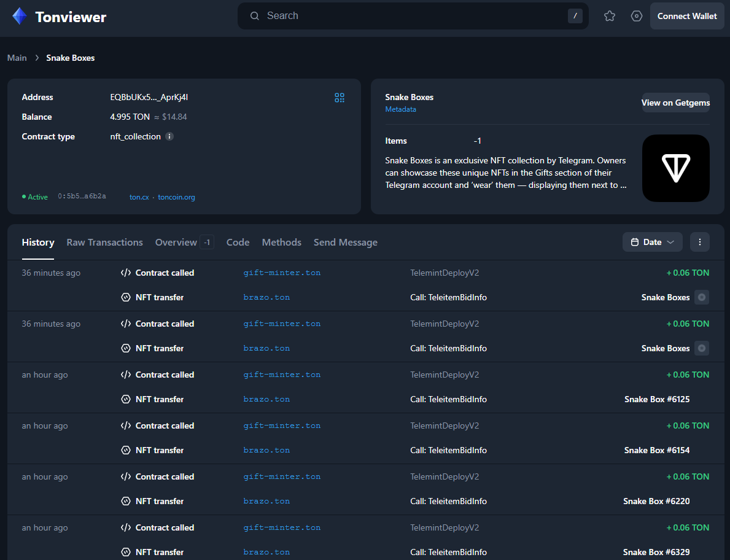The height and width of the screenshot is (560, 730).
Task: Open the hexagon settings icon
Action: (x=637, y=16)
